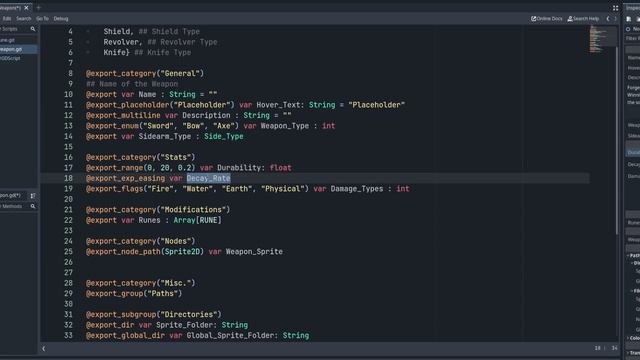Click Revolver on line 5

(121, 42)
